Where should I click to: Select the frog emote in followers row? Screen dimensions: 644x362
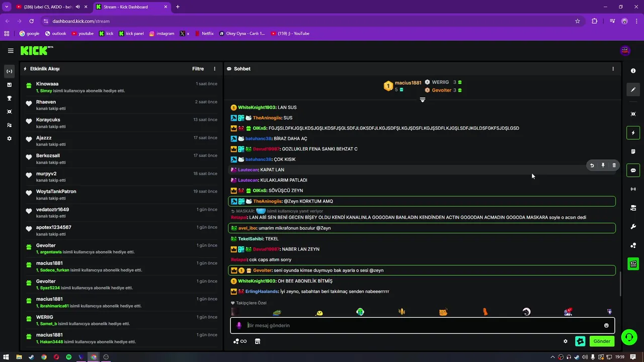[277, 313]
